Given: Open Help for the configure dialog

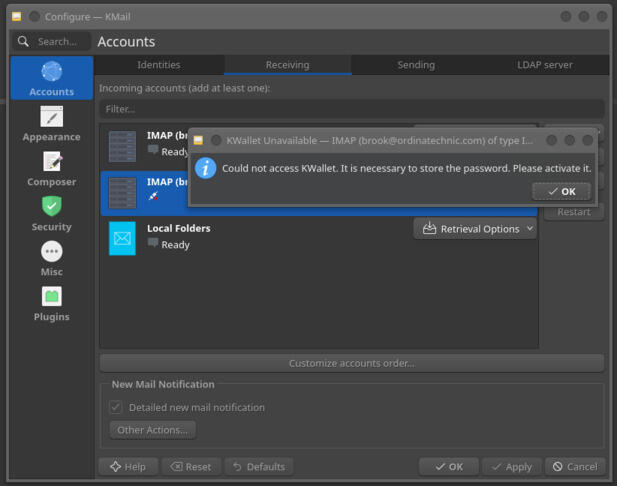Looking at the screenshot, I should 128,467.
